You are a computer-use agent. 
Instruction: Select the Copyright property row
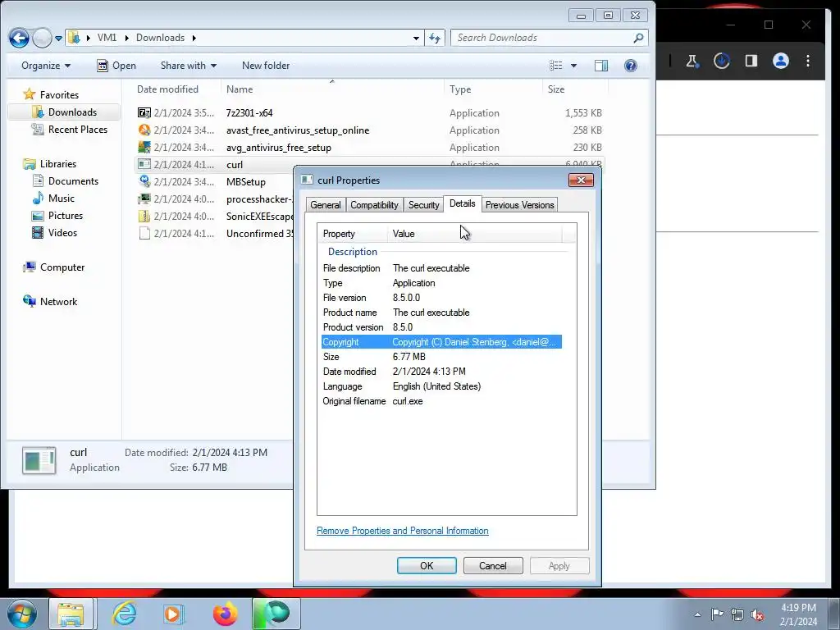[441, 342]
